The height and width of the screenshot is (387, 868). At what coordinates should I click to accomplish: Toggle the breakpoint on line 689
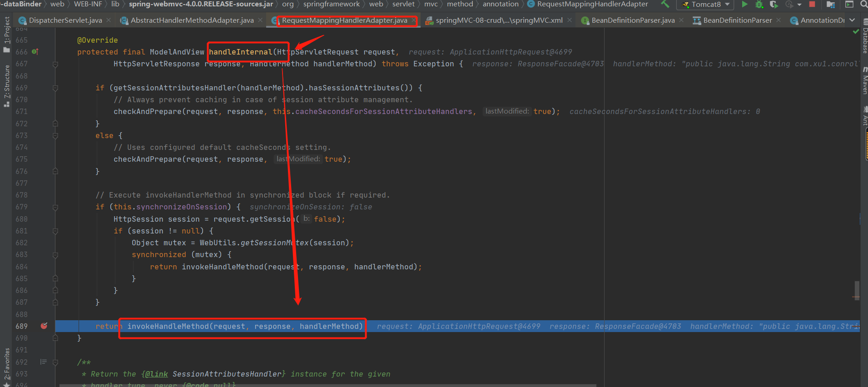tap(44, 326)
